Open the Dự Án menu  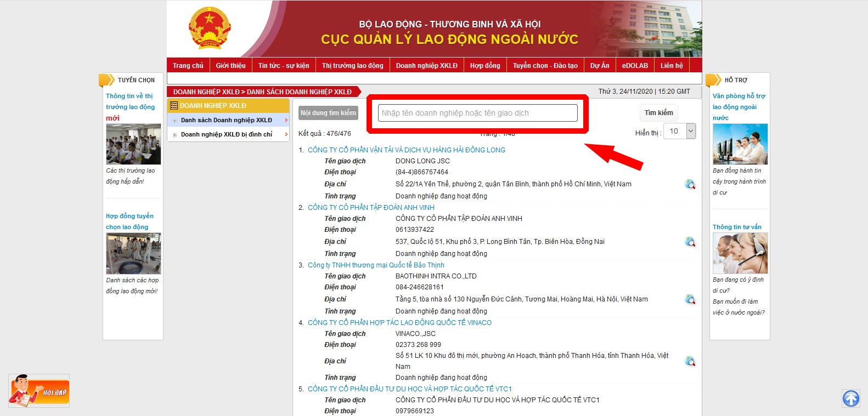coord(600,65)
